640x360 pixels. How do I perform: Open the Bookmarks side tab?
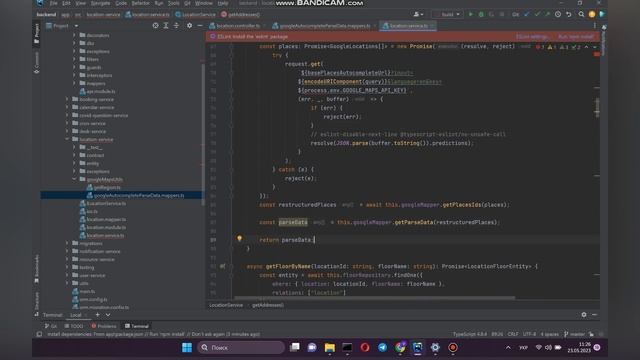[x=37, y=269]
